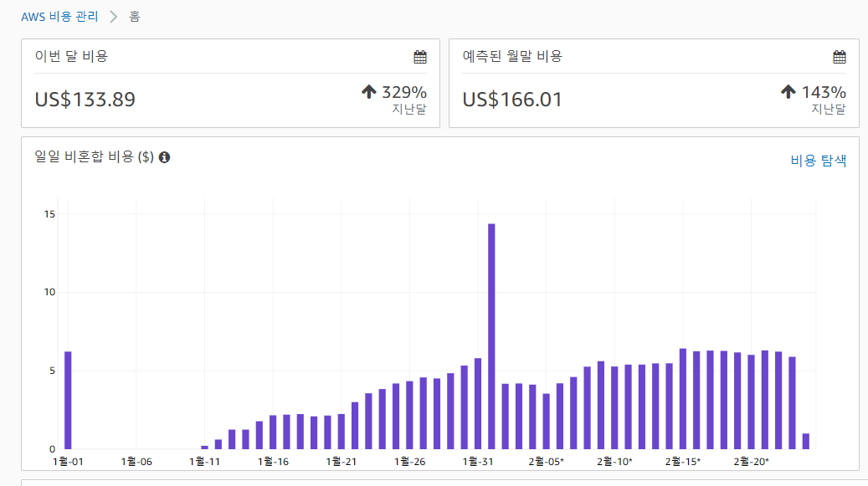Click the 10 y-axis label
This screenshot has height=486, width=868.
[x=50, y=292]
